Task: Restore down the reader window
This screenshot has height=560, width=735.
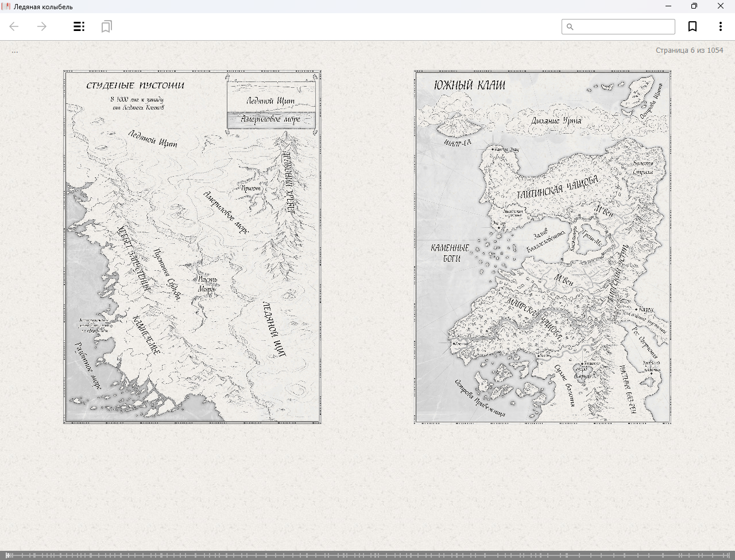Action: [x=694, y=6]
